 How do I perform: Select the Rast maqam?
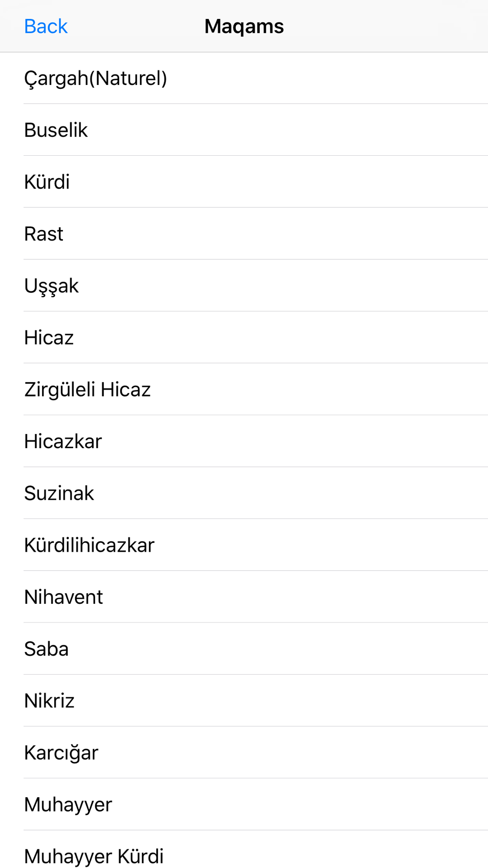(244, 233)
